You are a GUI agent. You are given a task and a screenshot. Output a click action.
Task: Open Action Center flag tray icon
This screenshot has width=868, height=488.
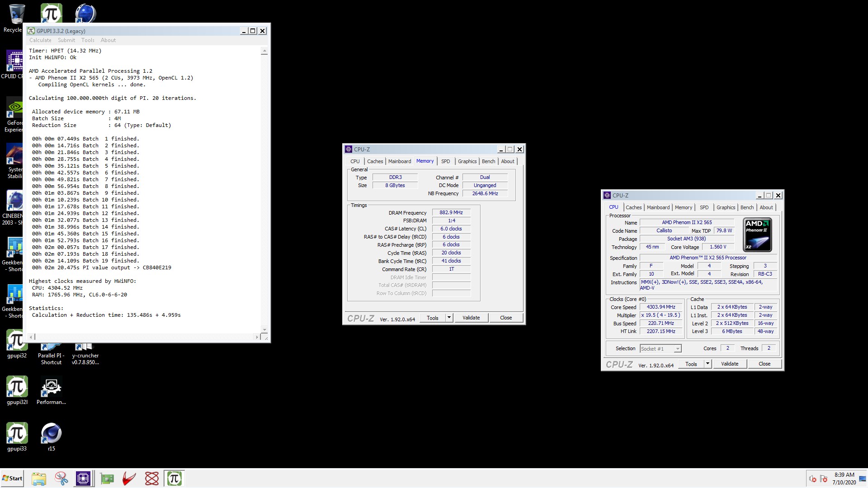click(x=823, y=479)
